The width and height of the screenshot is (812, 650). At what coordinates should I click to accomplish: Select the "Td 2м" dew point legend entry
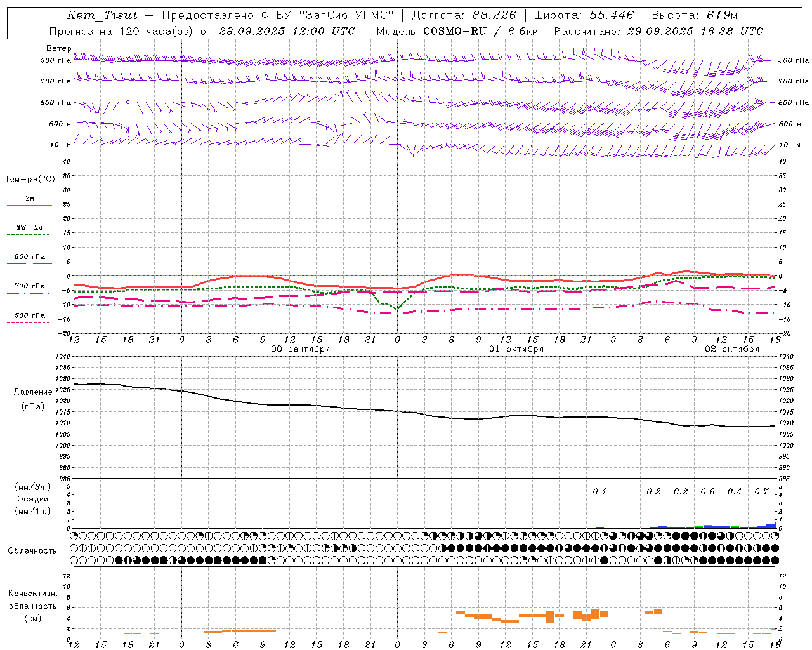tap(30, 227)
